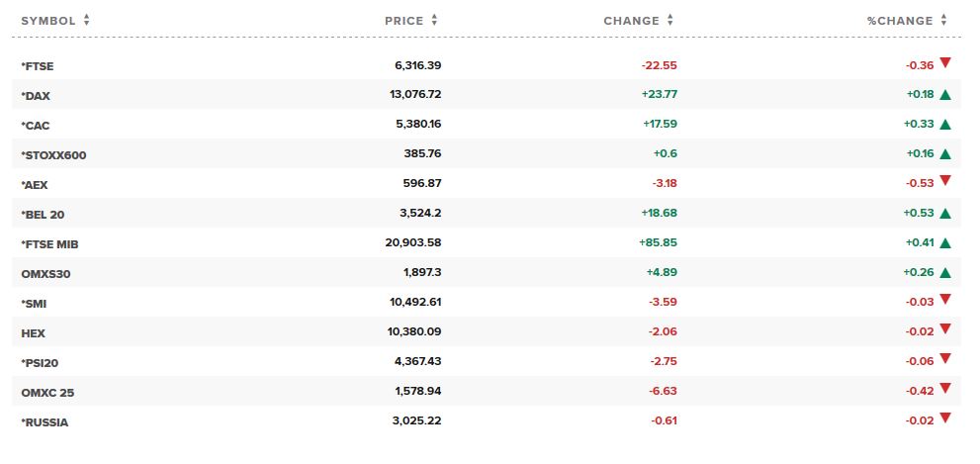The height and width of the screenshot is (464, 980).
Task: Click the SYMBOL column header label
Action: pos(48,21)
